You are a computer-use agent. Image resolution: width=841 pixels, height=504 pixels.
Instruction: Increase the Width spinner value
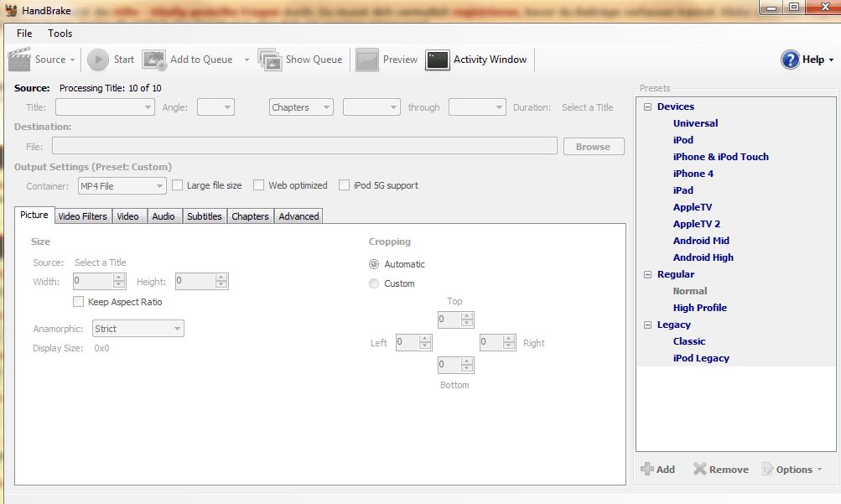coord(119,278)
